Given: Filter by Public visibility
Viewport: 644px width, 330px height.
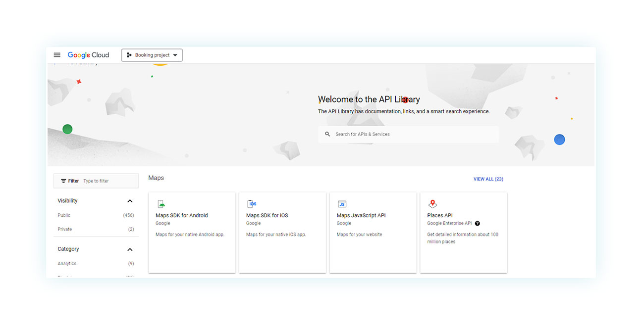Looking at the screenshot, I should tap(64, 215).
